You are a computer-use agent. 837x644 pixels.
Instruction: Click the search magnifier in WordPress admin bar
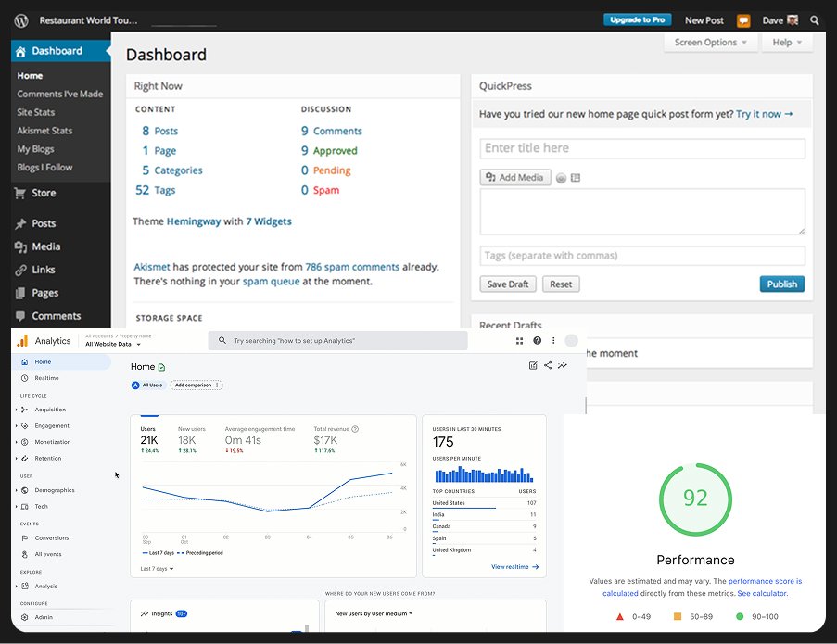815,20
